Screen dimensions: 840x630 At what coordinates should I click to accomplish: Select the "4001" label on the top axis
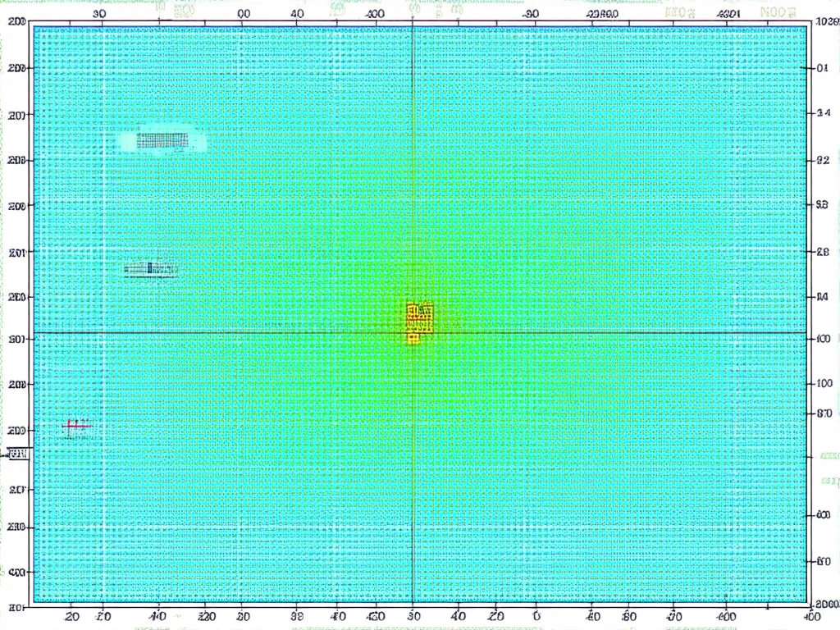[728, 14]
